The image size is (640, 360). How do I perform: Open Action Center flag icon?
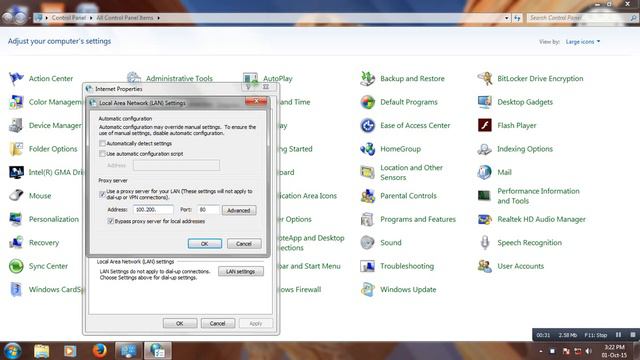tap(16, 78)
